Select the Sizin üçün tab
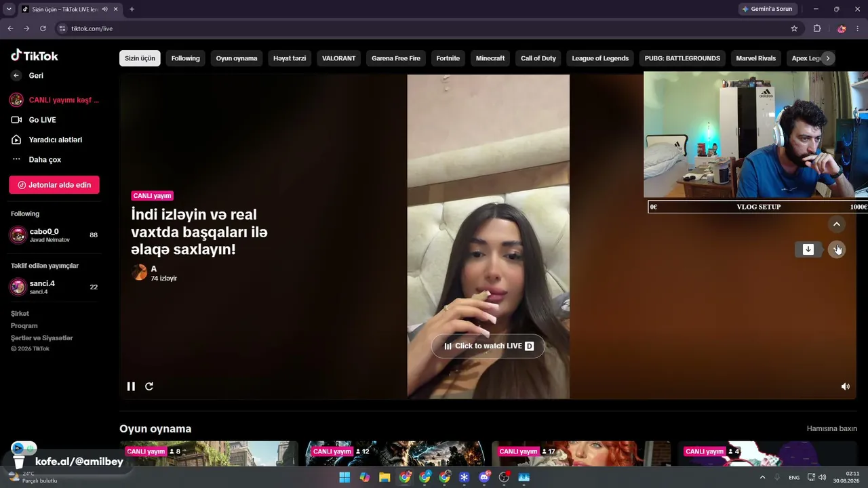This screenshot has height=488, width=868. (x=140, y=58)
